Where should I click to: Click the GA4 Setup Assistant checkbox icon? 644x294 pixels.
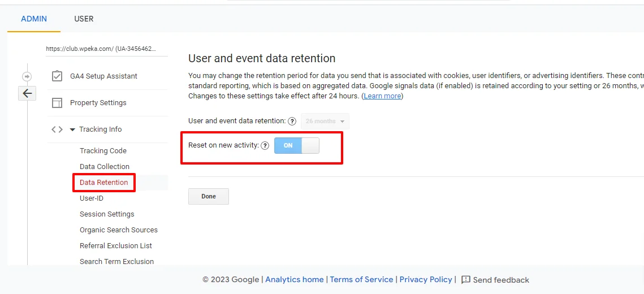(57, 76)
